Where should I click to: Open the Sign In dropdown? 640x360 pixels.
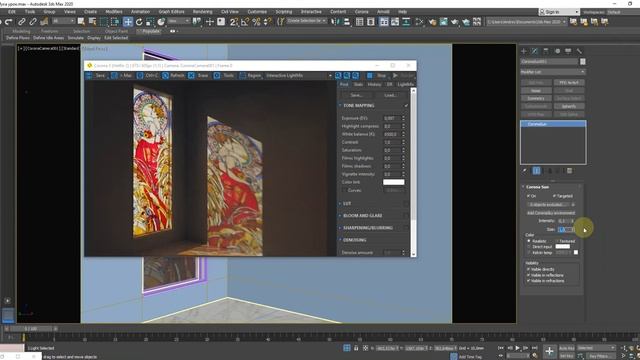[559, 12]
